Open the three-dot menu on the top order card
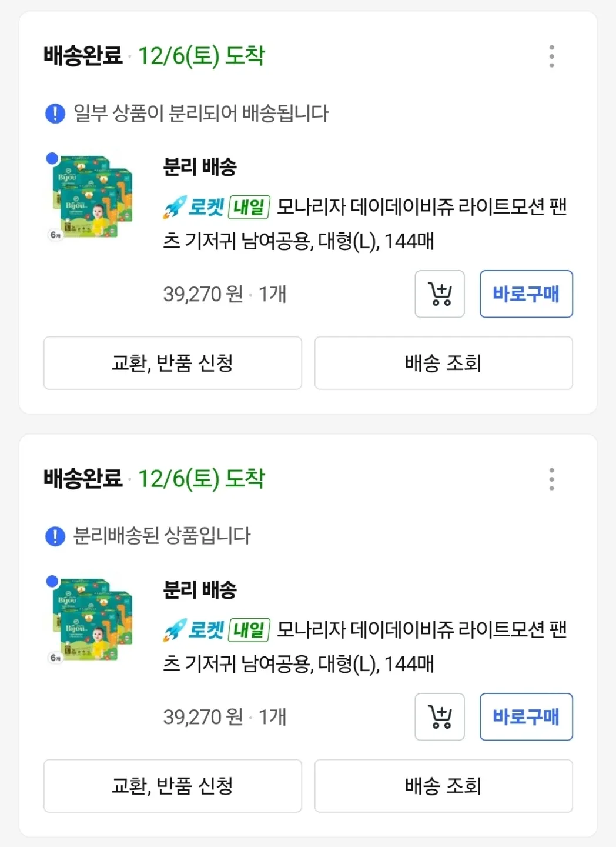Screen dimensions: 616x847 (x=551, y=56)
